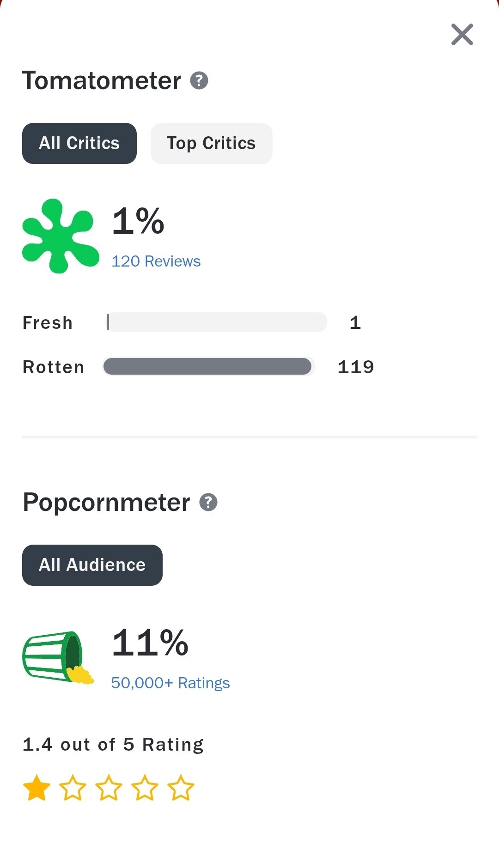
Task: Click the fifth empty rating star
Action: click(181, 788)
